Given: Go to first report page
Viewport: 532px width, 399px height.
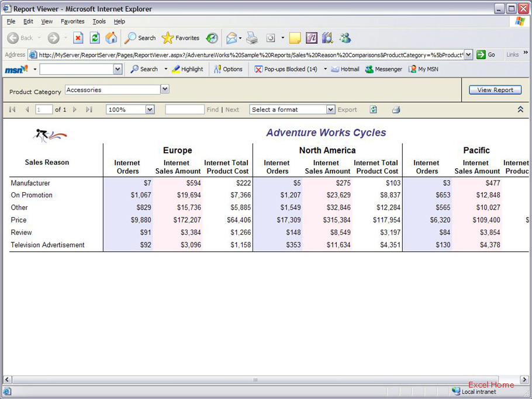Looking at the screenshot, I should [x=12, y=109].
